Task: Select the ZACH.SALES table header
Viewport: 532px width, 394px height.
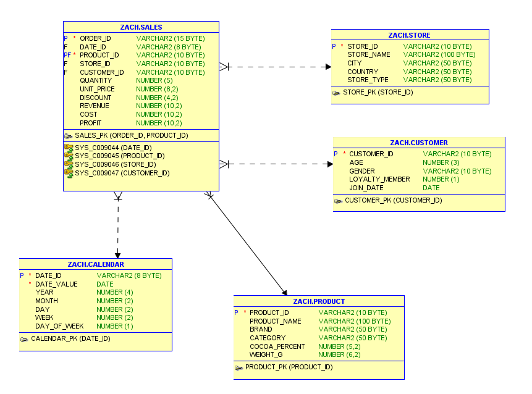Action: click(141, 27)
